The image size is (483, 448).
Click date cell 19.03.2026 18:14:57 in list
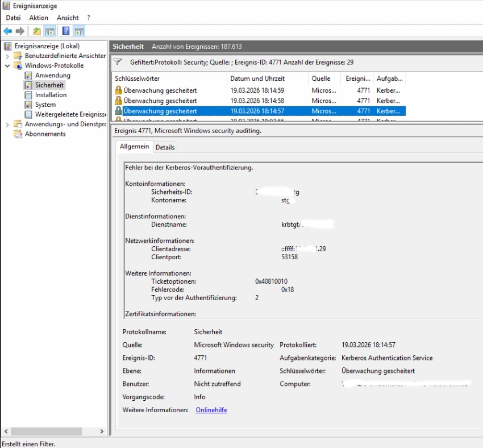point(257,111)
